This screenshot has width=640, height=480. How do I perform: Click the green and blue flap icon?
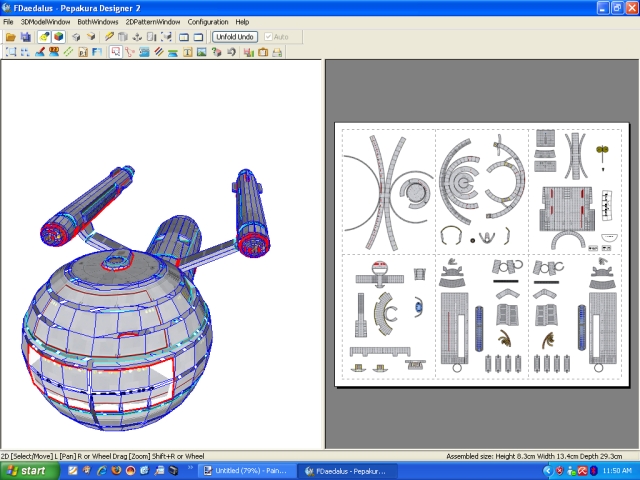coord(173,52)
